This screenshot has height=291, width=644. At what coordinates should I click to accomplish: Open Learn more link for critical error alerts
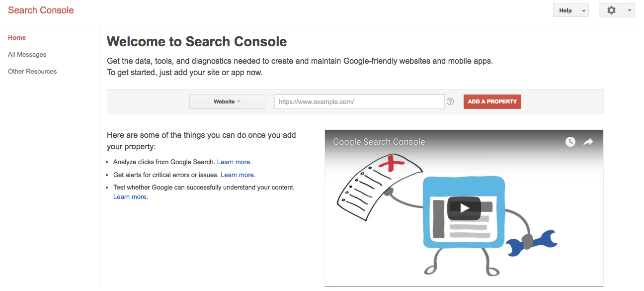coord(238,175)
